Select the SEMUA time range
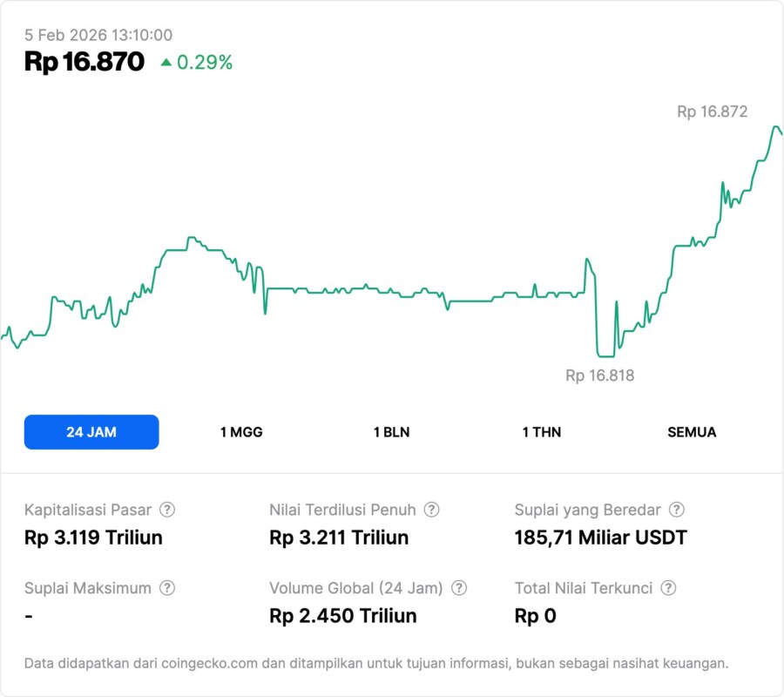Image resolution: width=784 pixels, height=697 pixels. 692,432
